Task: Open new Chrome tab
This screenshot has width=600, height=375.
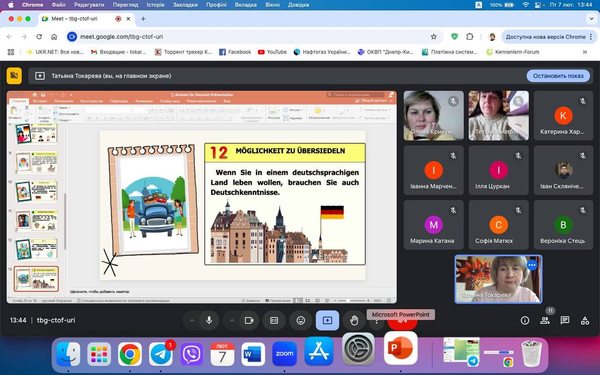Action: (143, 18)
